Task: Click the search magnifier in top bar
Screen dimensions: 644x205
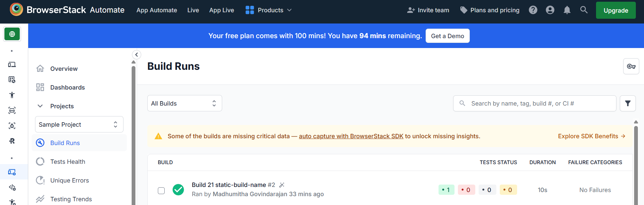Action: 584,10
